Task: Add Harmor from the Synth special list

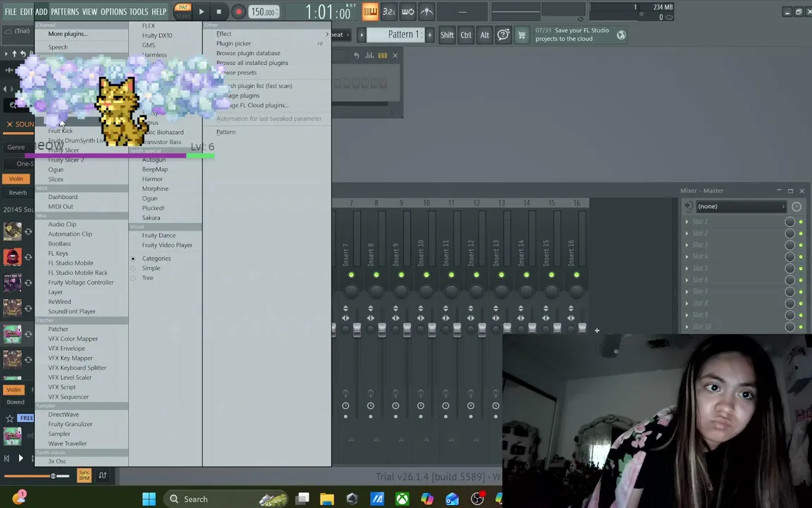Action: coord(152,179)
